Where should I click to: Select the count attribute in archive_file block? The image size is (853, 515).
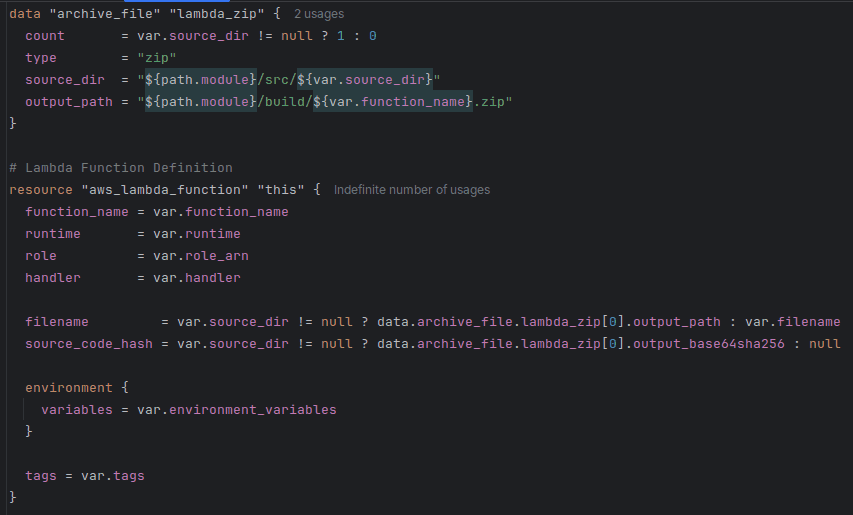point(45,35)
